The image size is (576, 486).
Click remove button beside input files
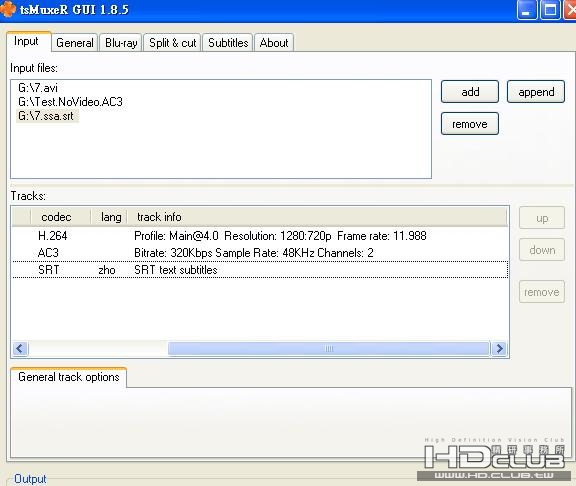470,124
